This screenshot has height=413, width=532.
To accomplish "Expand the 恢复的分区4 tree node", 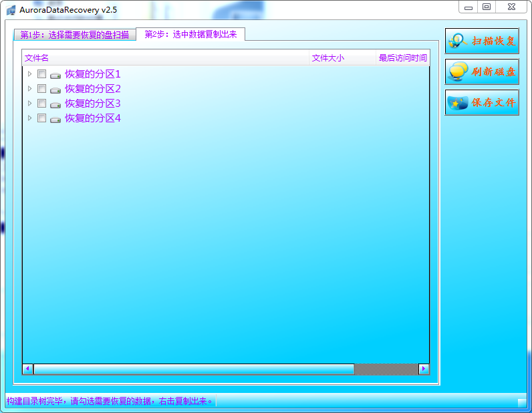I will [x=30, y=118].
